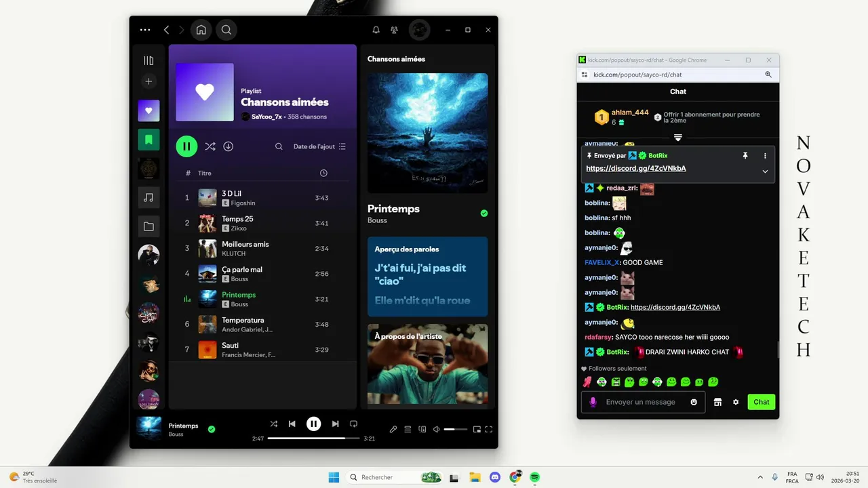The image size is (868, 488).
Task: Pause the playlist with the green button
Action: pos(186,146)
